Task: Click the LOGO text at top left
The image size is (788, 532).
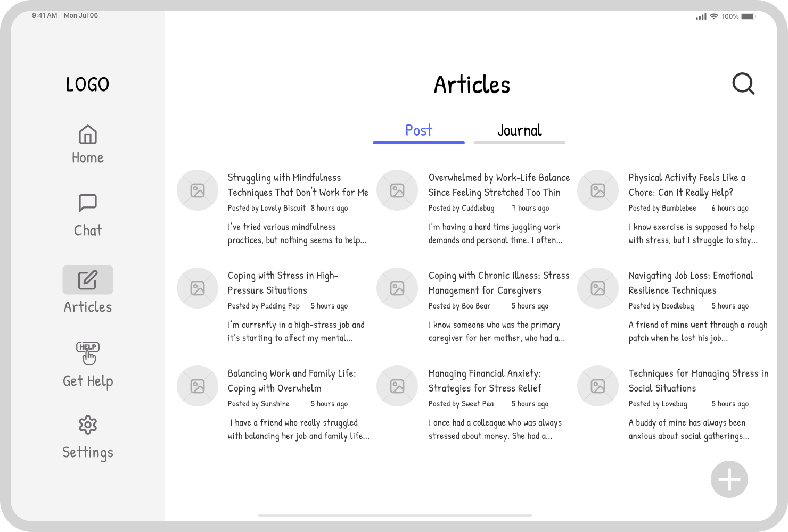Action: click(x=87, y=84)
